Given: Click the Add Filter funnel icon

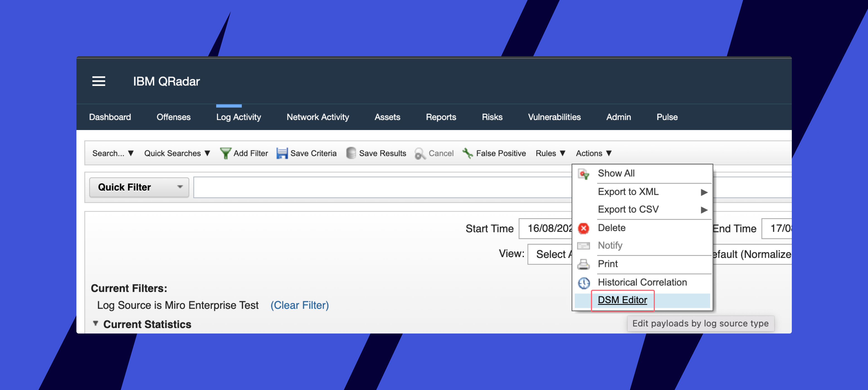Looking at the screenshot, I should click(x=225, y=153).
